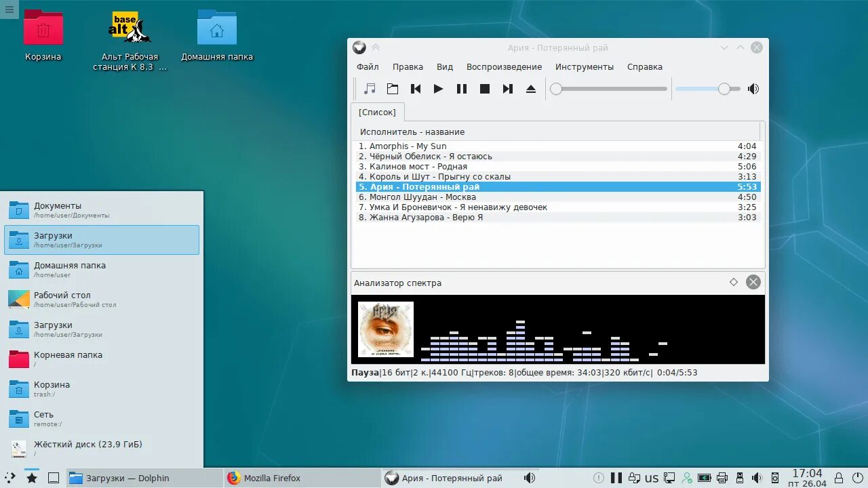Open the Домашняя папка desktop icon
Image resolution: width=868 pixels, height=488 pixels.
pyautogui.click(x=217, y=36)
